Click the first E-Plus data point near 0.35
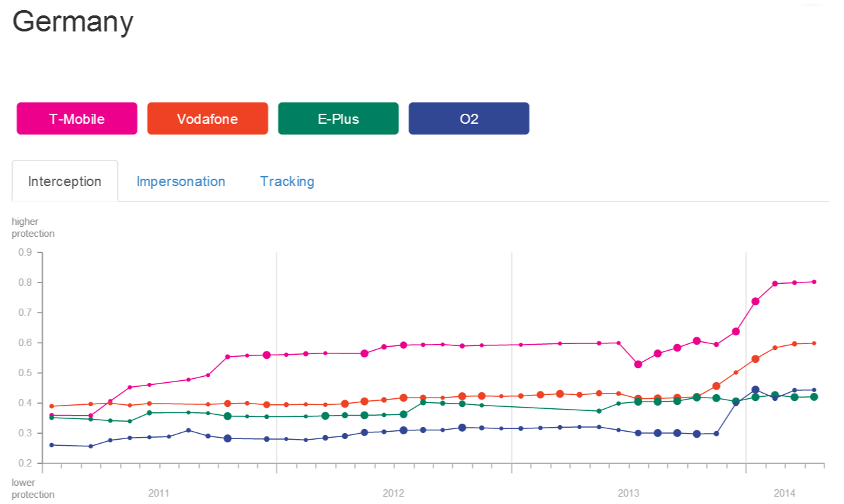 [52, 418]
